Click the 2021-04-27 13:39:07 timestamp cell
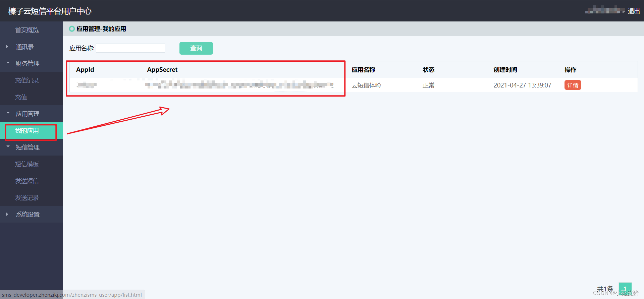Viewport: 644px width, 299px height. pos(522,85)
